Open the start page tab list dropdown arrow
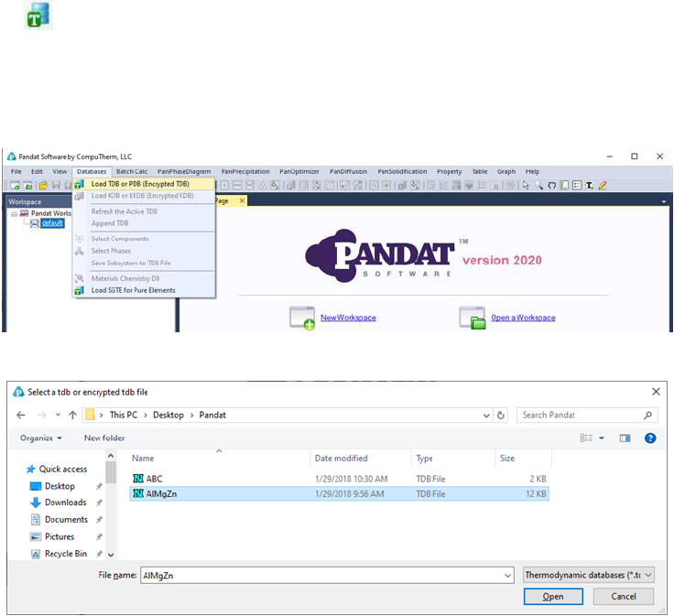 pyautogui.click(x=664, y=201)
